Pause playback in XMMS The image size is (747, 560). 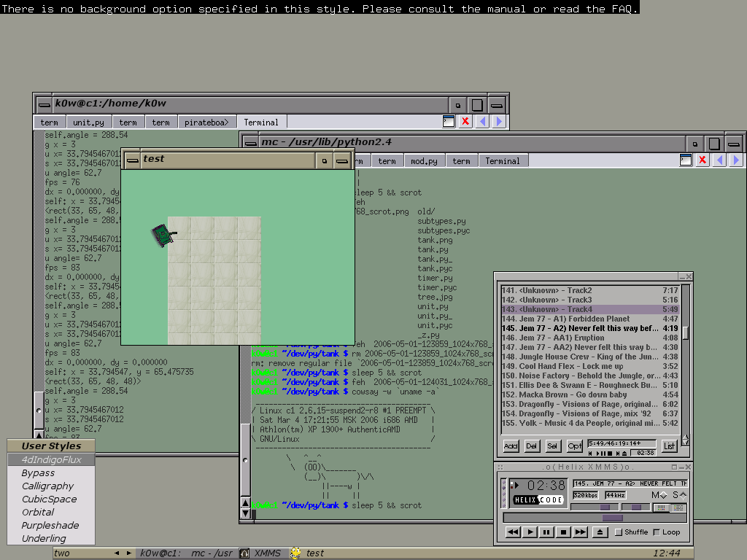[547, 532]
